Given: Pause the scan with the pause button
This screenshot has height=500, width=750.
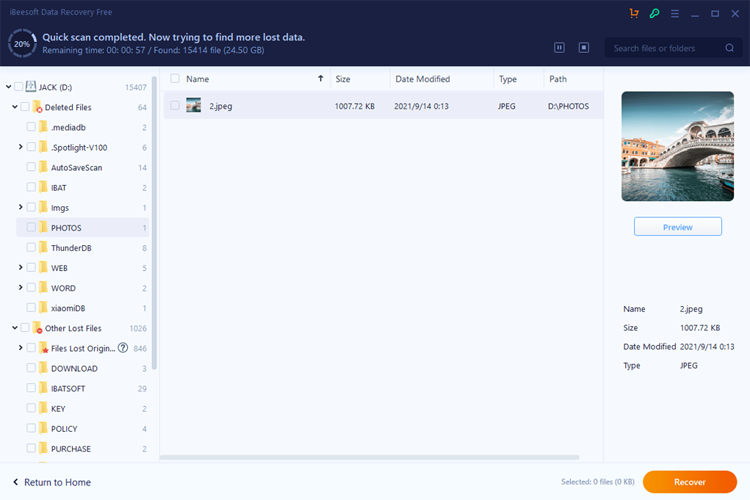Looking at the screenshot, I should [x=559, y=47].
